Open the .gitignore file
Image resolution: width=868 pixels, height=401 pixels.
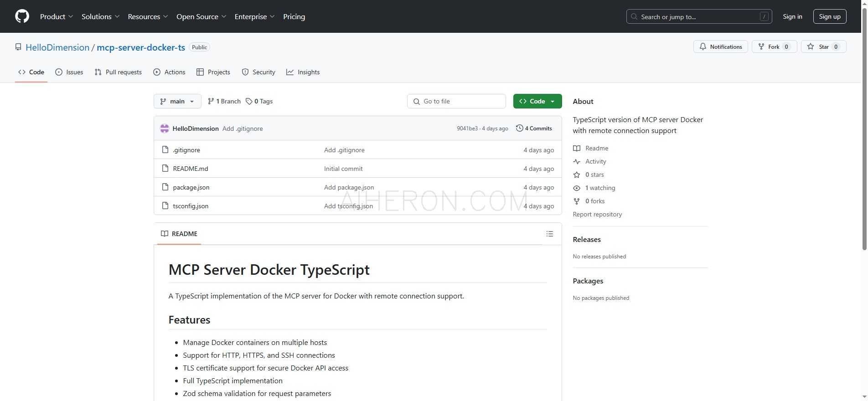pos(186,150)
